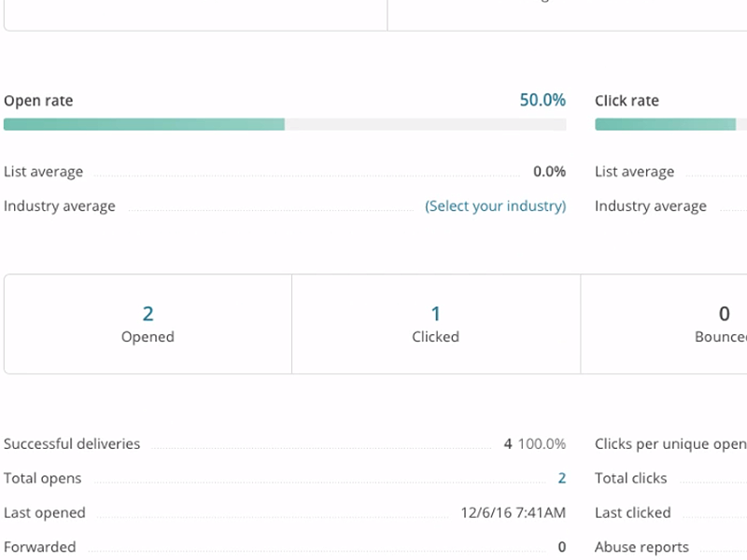Click the "Clicked" label in stats box
The height and width of the screenshot is (560, 747).
click(435, 337)
